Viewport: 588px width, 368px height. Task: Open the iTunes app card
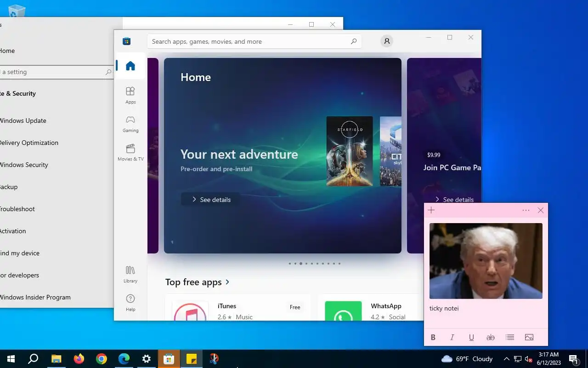click(237, 308)
